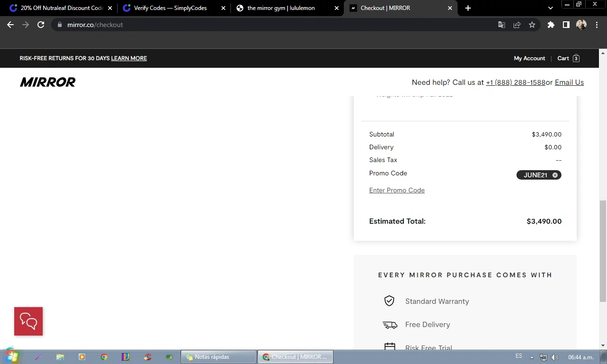
Task: Click the page vertical scrollbar
Action: tap(603, 251)
